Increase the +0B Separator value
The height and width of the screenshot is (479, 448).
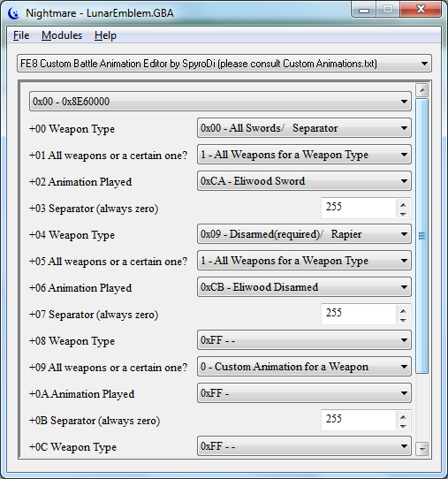coord(404,416)
